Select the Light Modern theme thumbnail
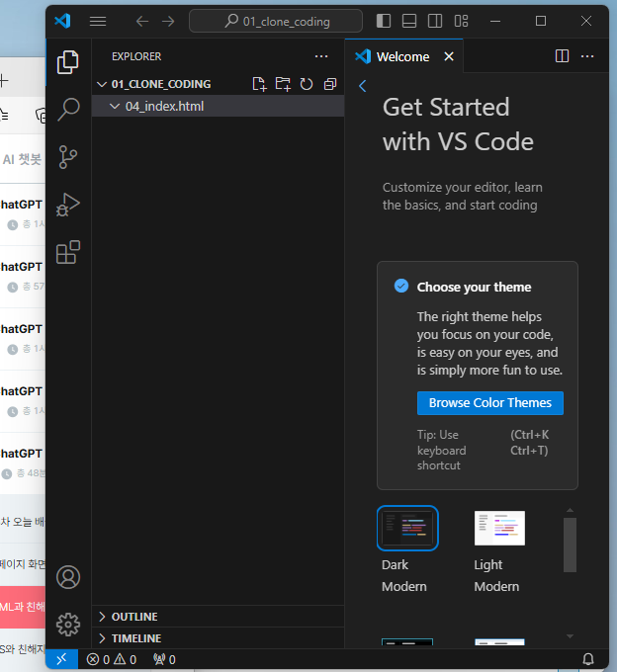Viewport: 617px width, 672px height. (499, 528)
